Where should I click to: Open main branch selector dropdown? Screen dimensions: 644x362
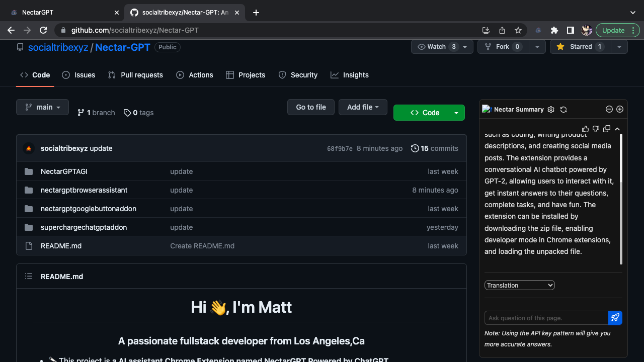(42, 107)
